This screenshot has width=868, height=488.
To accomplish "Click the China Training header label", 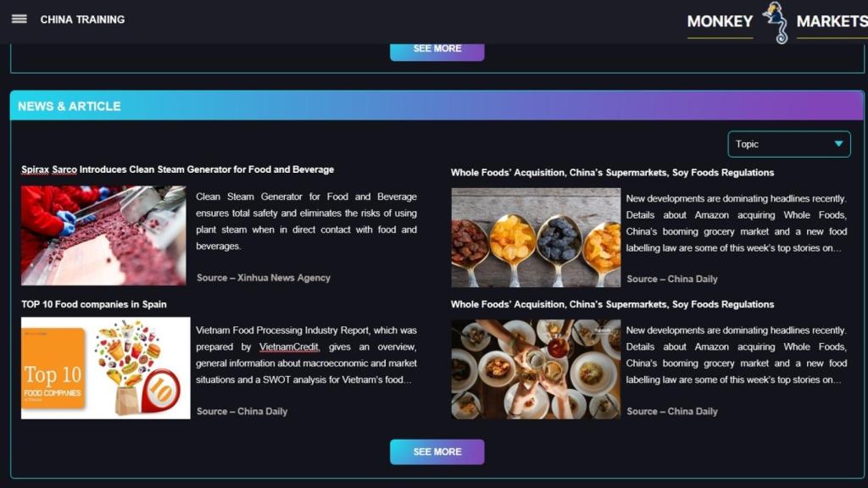I will click(x=82, y=19).
